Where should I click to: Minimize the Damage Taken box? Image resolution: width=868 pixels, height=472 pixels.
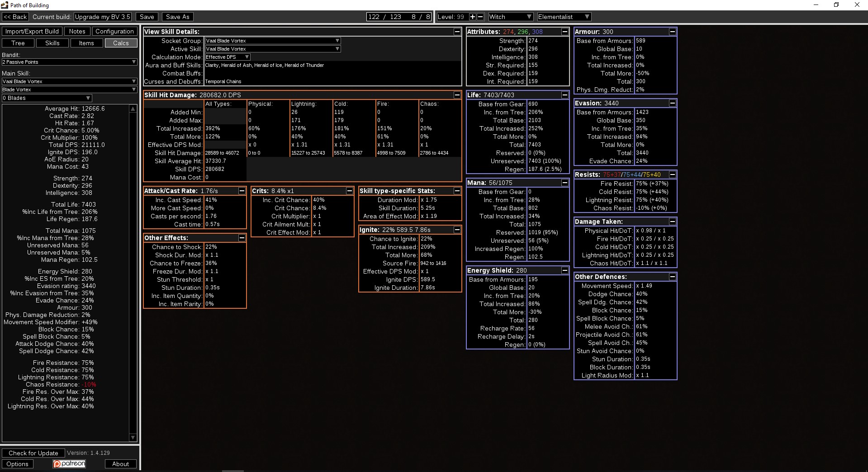[673, 222]
